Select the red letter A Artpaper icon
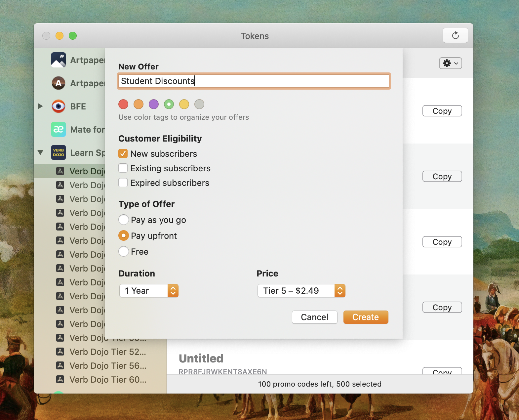519x420 pixels. [x=59, y=83]
